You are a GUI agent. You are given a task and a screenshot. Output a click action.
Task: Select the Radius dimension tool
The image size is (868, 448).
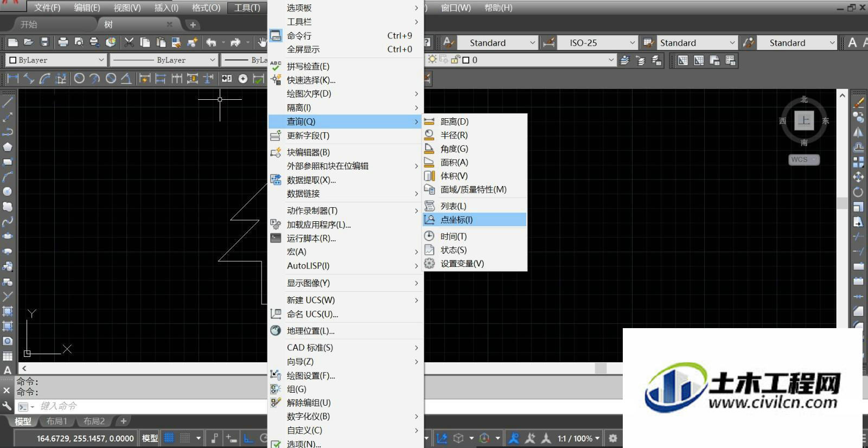(x=79, y=79)
